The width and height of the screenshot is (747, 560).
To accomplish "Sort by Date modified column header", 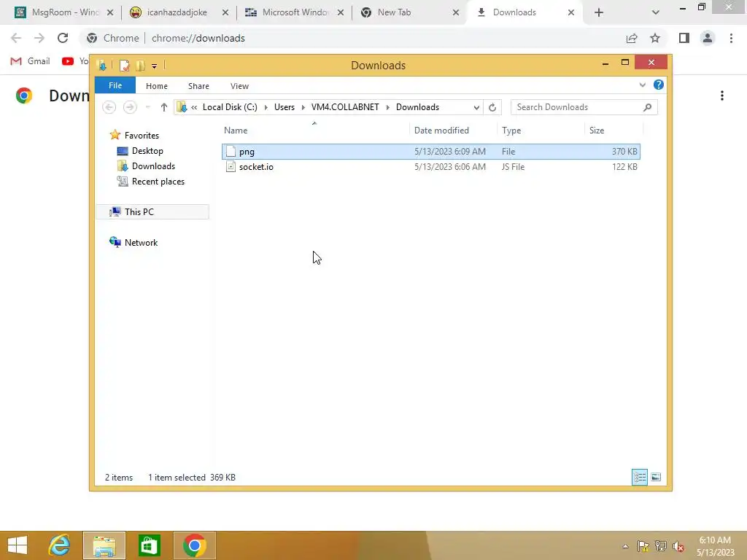I will point(441,130).
